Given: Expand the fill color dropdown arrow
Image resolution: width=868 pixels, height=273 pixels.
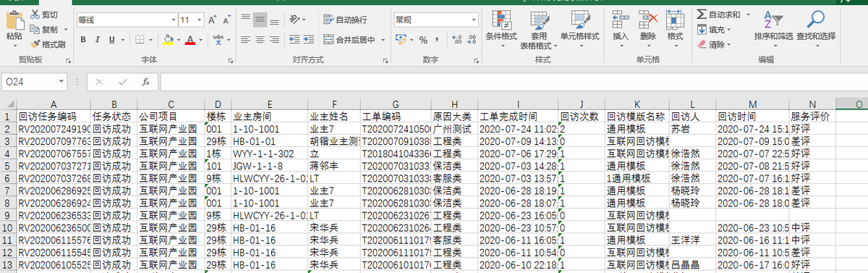Looking at the screenshot, I should click(x=178, y=39).
